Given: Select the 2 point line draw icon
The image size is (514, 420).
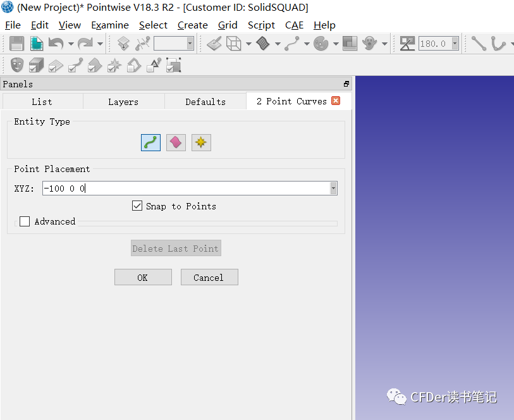Looking at the screenshot, I should 479,44.
